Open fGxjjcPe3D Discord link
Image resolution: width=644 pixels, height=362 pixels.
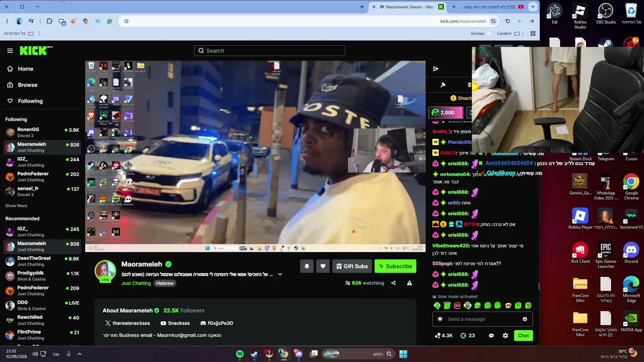(x=216, y=323)
